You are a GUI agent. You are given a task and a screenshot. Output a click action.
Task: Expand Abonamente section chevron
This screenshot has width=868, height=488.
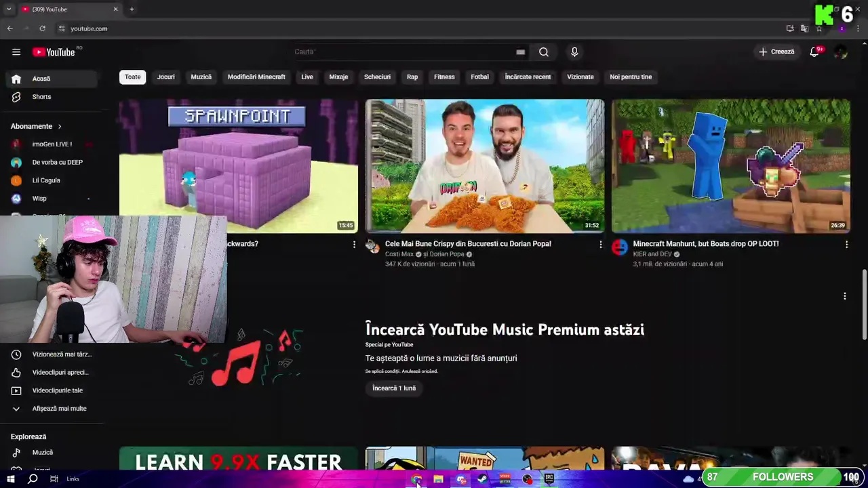click(60, 127)
